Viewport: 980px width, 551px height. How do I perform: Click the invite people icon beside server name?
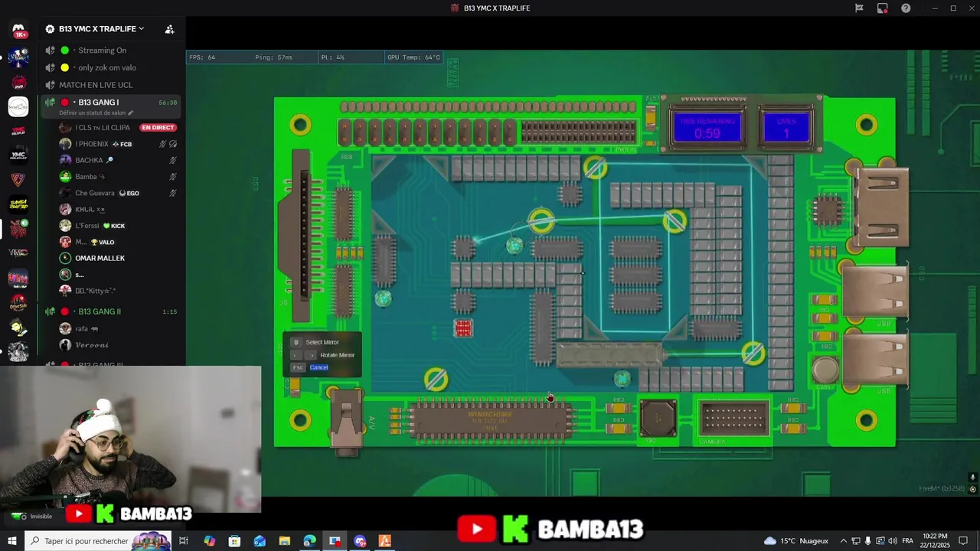pyautogui.click(x=169, y=29)
